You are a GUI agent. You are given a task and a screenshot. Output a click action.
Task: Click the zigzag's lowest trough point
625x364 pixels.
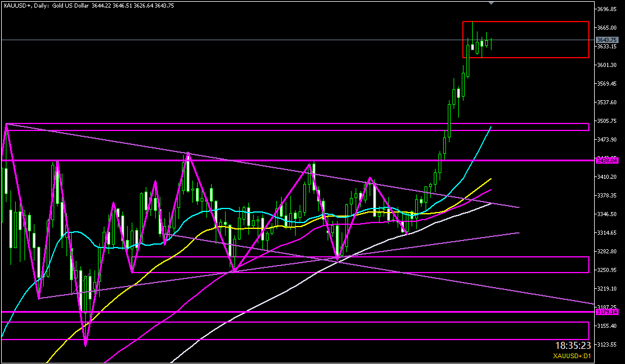point(86,345)
